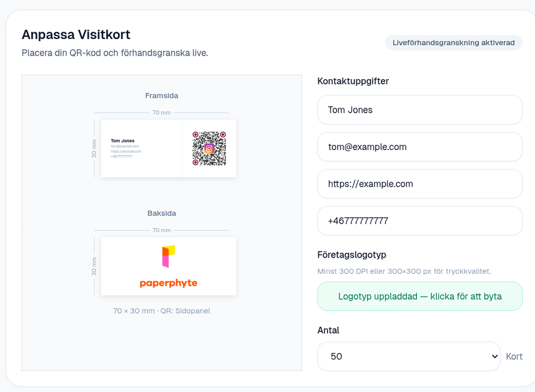Viewport: 535px width, 392px height.
Task: Select the Framsida card preview
Action: click(x=168, y=148)
